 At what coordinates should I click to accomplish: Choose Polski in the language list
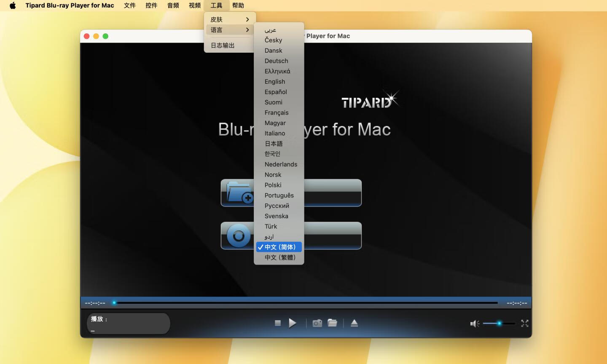(279, 185)
